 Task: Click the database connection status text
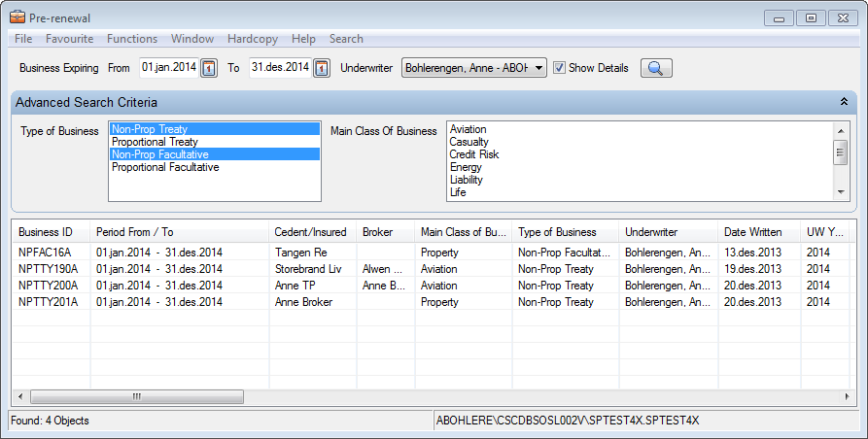coord(568,421)
